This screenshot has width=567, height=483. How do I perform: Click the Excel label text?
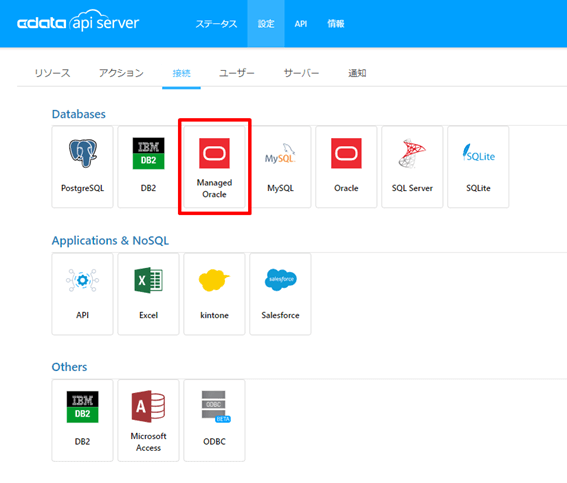(x=149, y=315)
